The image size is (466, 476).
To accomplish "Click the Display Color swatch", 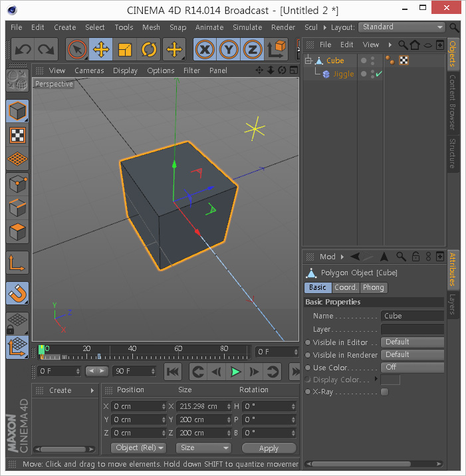I will coord(390,380).
